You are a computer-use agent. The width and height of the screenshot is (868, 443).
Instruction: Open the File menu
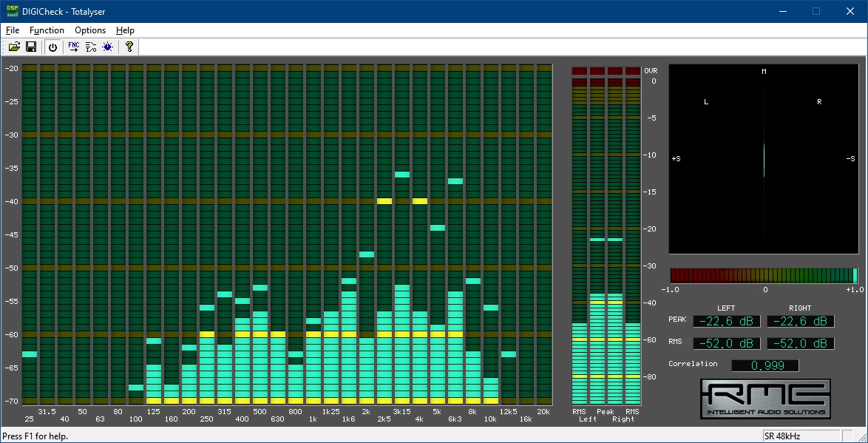click(13, 30)
